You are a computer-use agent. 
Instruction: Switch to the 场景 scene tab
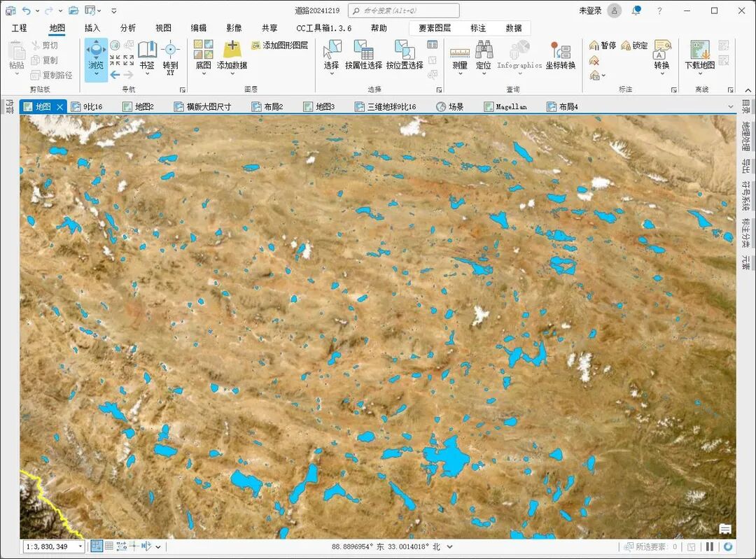point(450,106)
